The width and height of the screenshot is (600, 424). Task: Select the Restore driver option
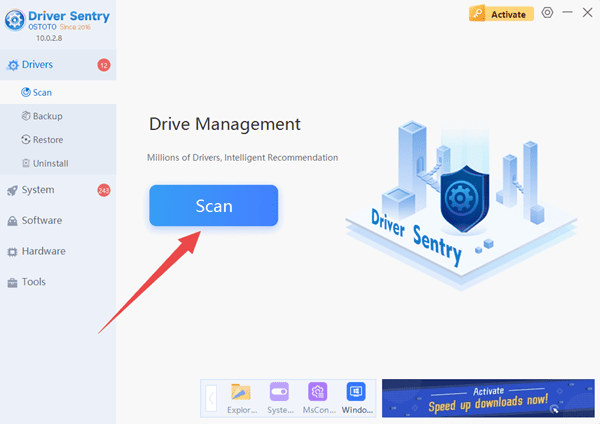tap(47, 140)
